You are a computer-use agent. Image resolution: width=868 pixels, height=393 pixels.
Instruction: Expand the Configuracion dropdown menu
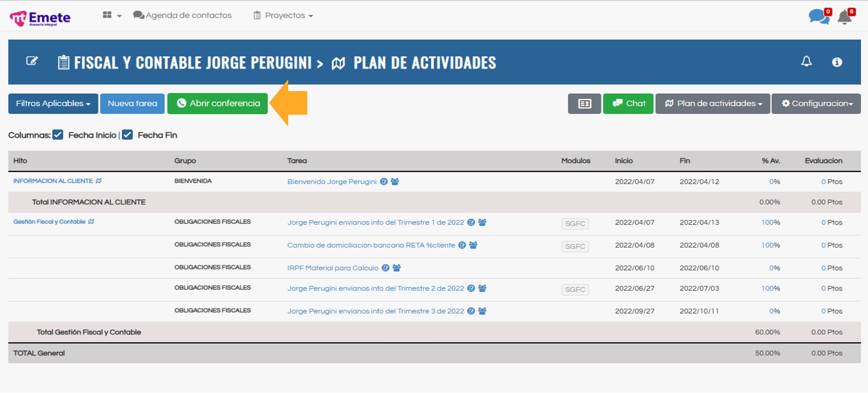pyautogui.click(x=816, y=104)
